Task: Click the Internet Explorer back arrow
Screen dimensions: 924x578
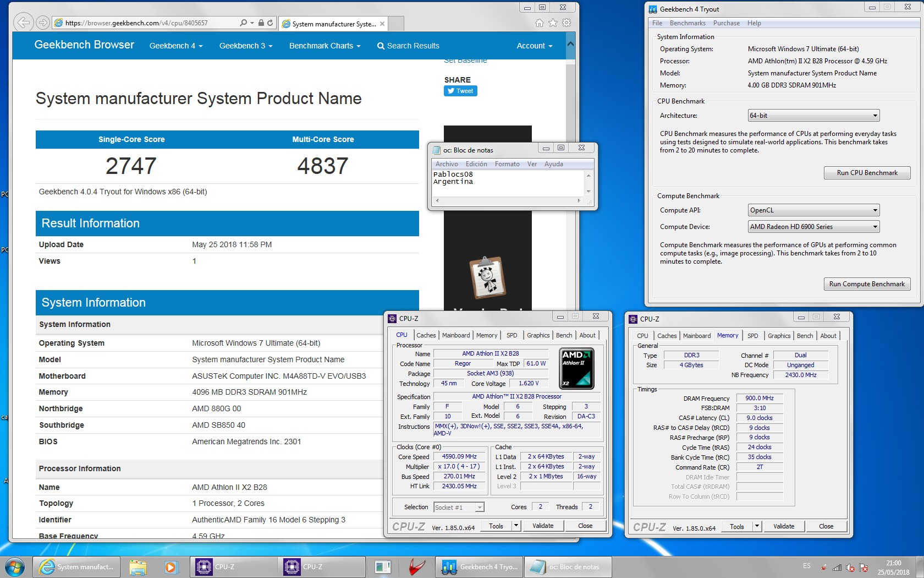Action: pos(23,23)
